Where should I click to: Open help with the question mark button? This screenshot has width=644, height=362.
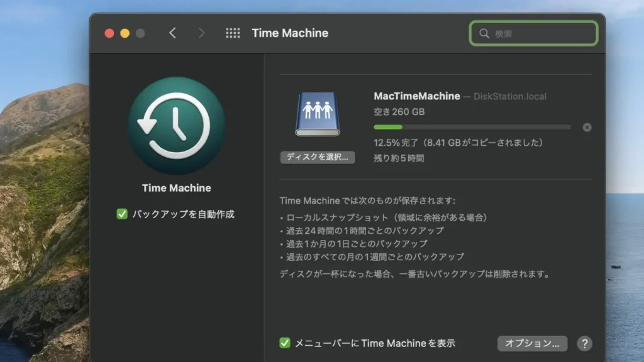coord(584,344)
